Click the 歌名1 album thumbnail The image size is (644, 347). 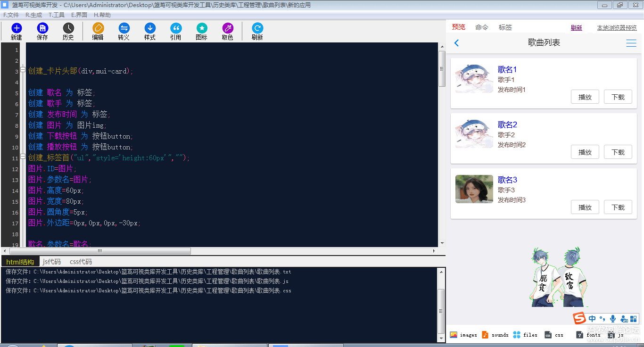pos(474,79)
